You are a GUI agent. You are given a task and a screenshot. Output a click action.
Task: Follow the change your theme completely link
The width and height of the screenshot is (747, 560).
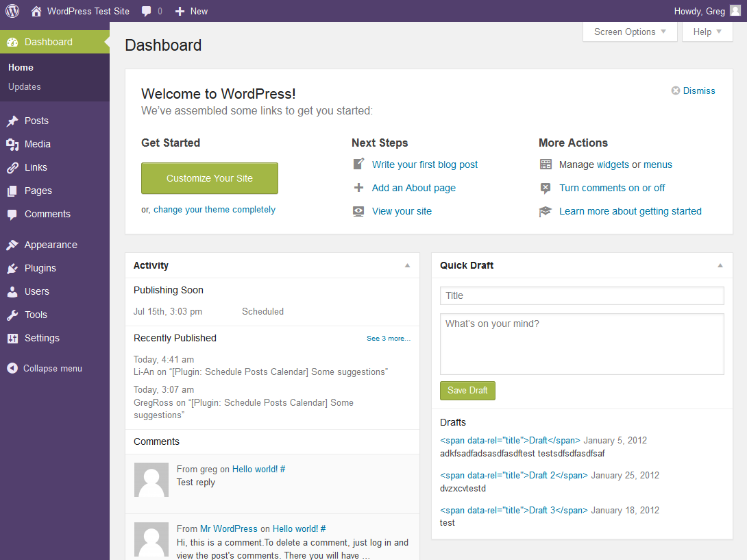tap(215, 210)
